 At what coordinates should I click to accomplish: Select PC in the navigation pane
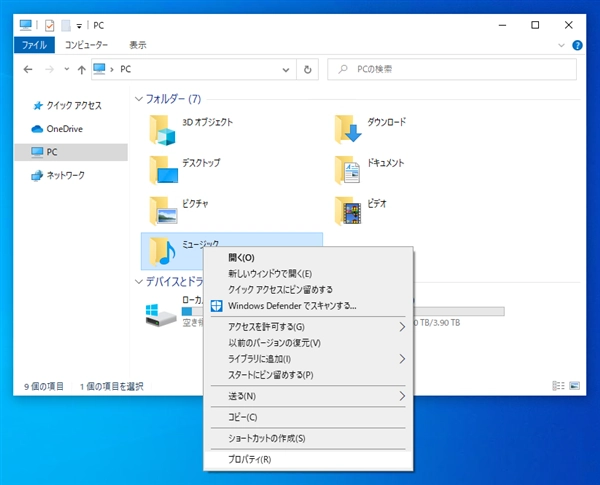tap(71, 152)
